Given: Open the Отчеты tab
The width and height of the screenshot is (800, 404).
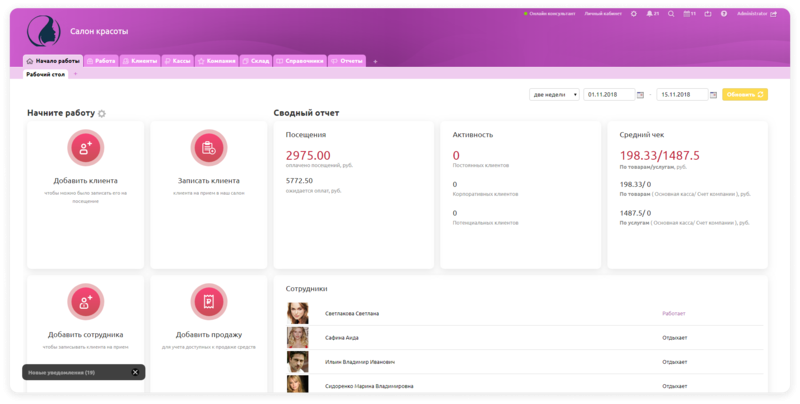Looking at the screenshot, I should [x=347, y=61].
